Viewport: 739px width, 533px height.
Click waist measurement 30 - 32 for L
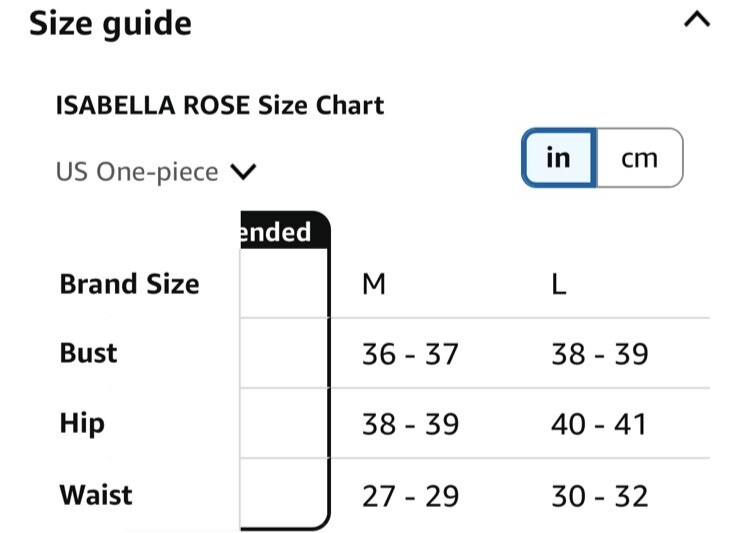click(x=600, y=496)
